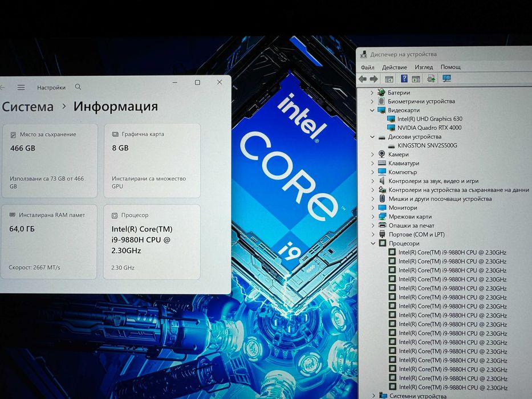532x399 pixels.
Task: Processor icon in Процесор card
Action: 115,215
